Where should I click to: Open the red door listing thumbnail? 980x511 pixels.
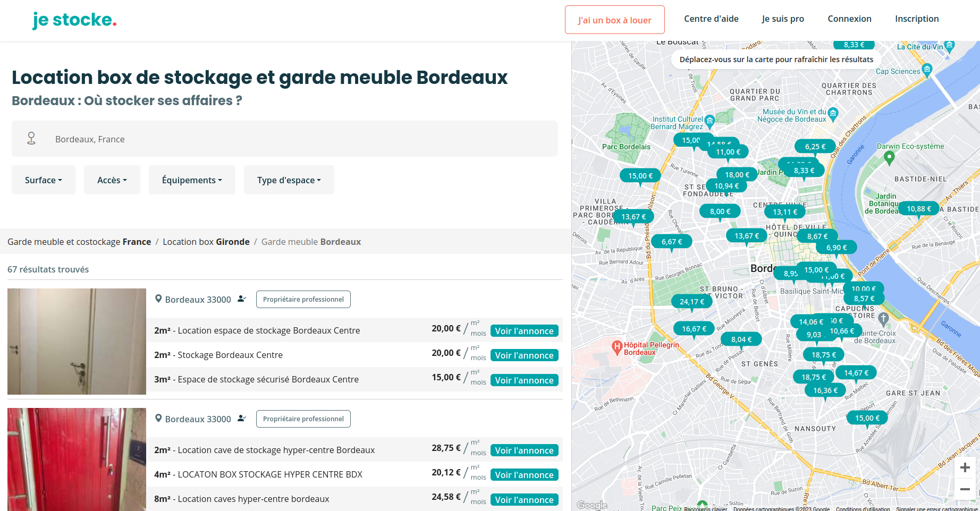click(x=77, y=459)
